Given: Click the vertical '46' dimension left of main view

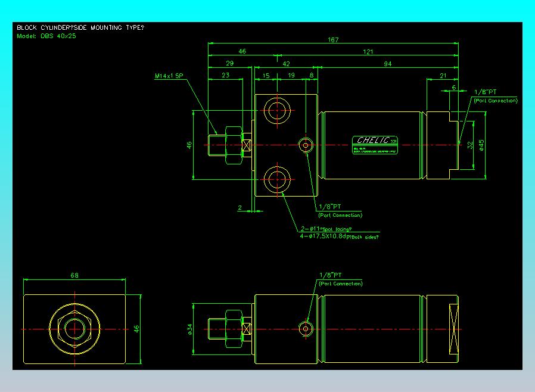Looking at the screenshot, I should click(189, 145).
